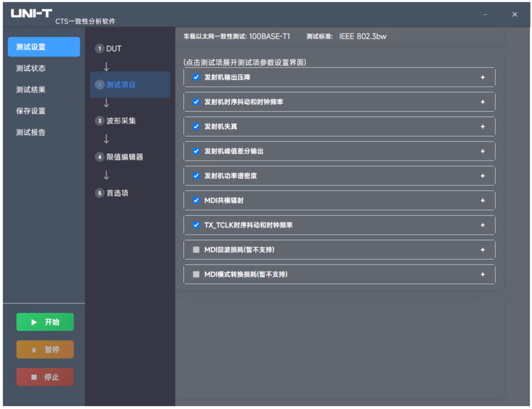The image size is (532, 409).
Task: Click plus icon on MDI共模辐射 row
Action: (482, 201)
